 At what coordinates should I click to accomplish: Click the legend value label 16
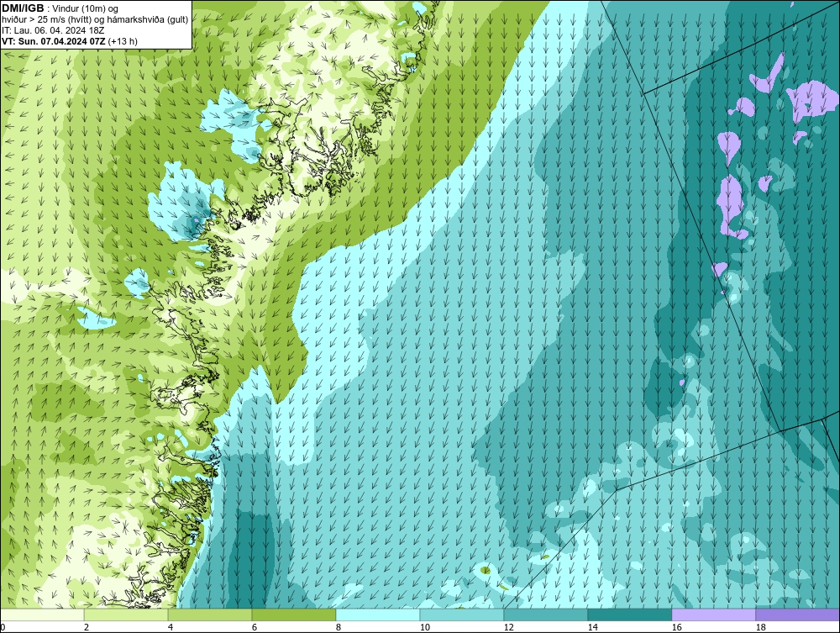point(676,627)
